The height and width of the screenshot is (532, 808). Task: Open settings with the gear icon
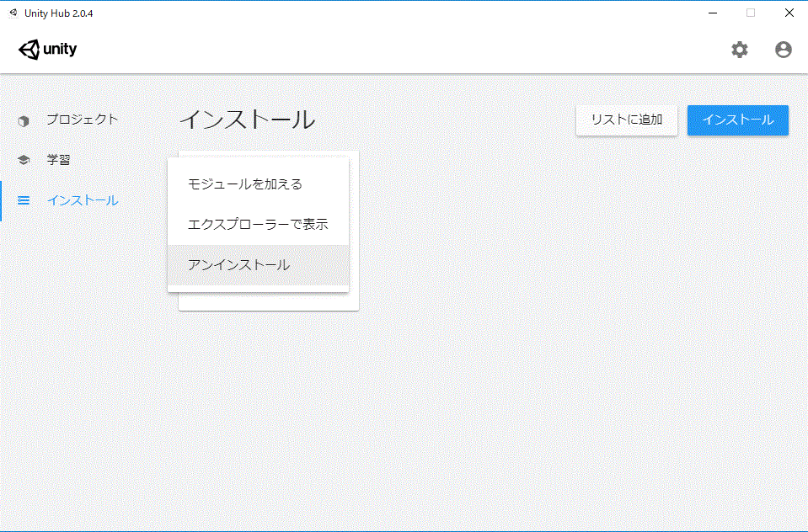coord(739,50)
